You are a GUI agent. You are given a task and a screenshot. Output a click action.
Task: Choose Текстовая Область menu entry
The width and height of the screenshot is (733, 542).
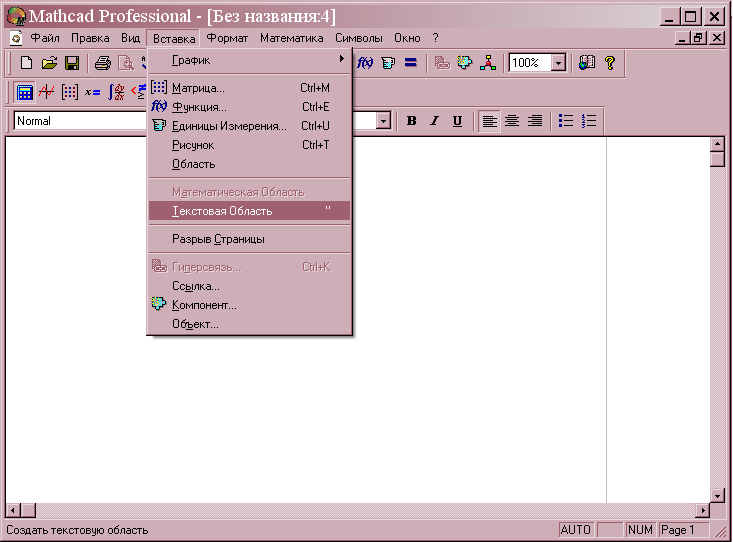(x=249, y=211)
